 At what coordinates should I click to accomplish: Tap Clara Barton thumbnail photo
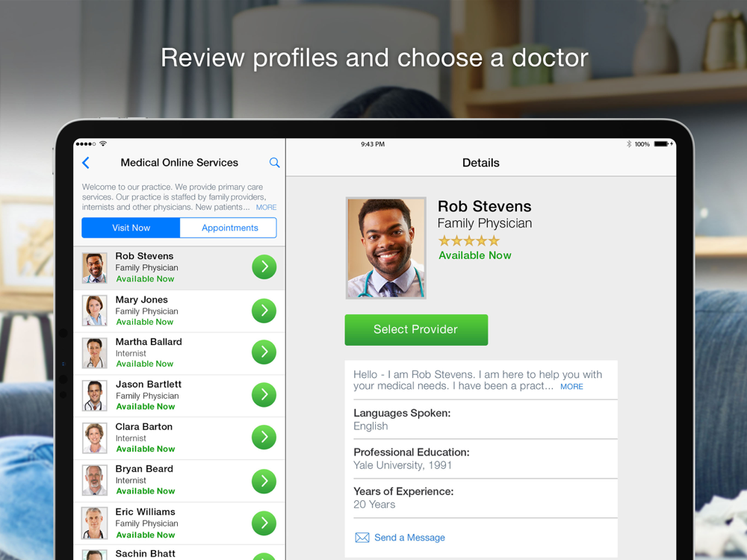94,438
